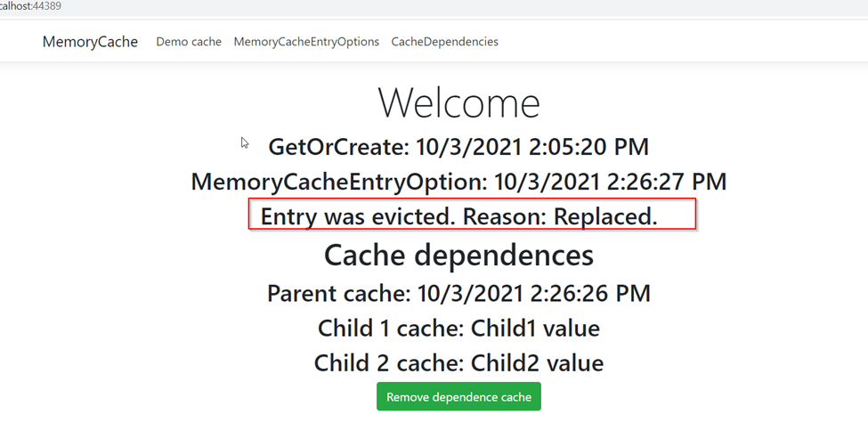Click the MemoryCacheEntryOption label text
868x439 pixels.
click(x=338, y=183)
